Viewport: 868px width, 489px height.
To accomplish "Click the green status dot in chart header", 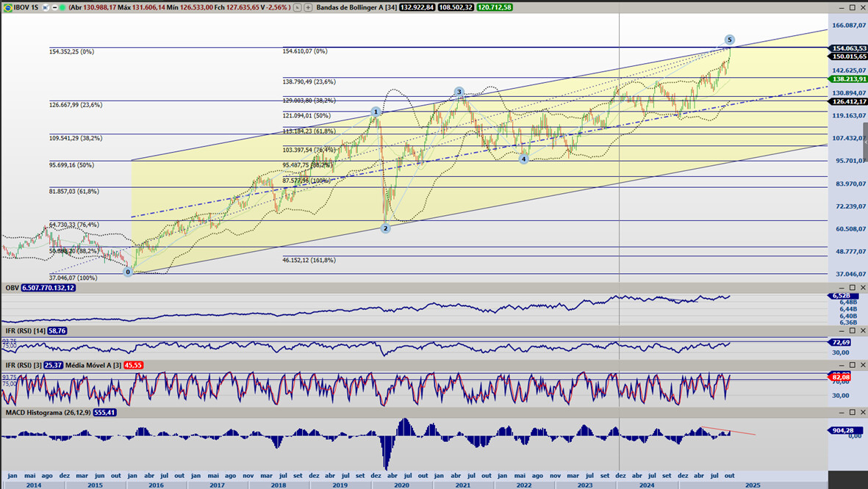I will coord(62,7).
